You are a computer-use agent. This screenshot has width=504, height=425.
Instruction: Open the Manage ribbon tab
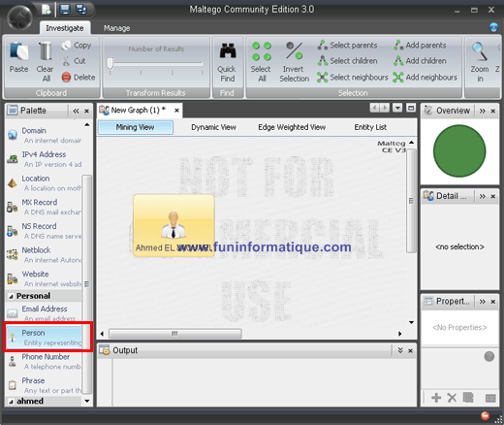(117, 28)
